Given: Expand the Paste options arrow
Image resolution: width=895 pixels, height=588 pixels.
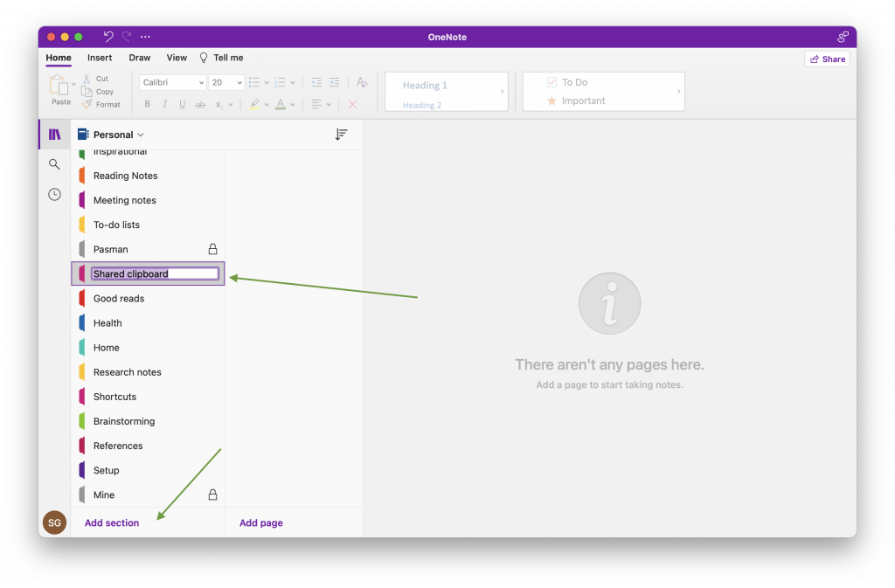Looking at the screenshot, I should click(x=73, y=85).
